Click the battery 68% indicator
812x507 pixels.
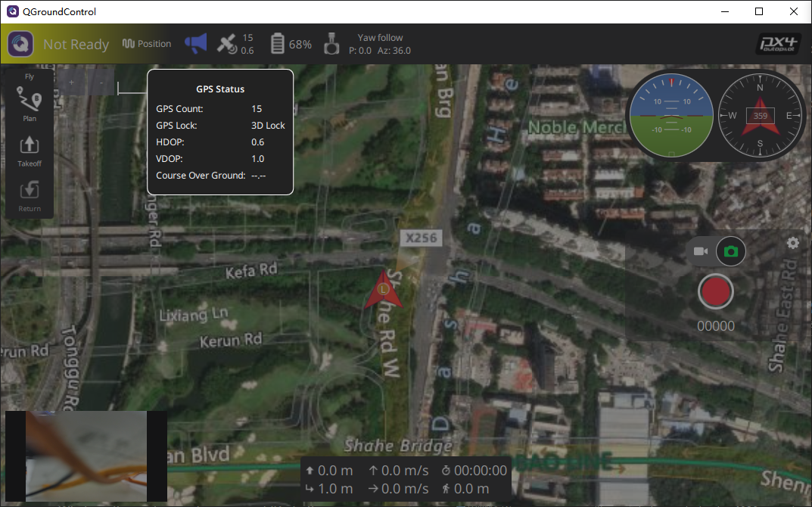click(291, 44)
